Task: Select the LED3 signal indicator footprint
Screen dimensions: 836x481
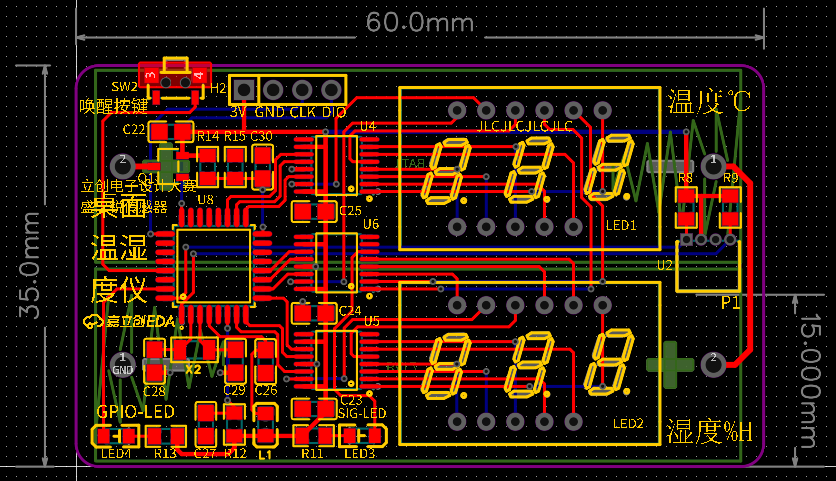Action: pyautogui.click(x=363, y=436)
